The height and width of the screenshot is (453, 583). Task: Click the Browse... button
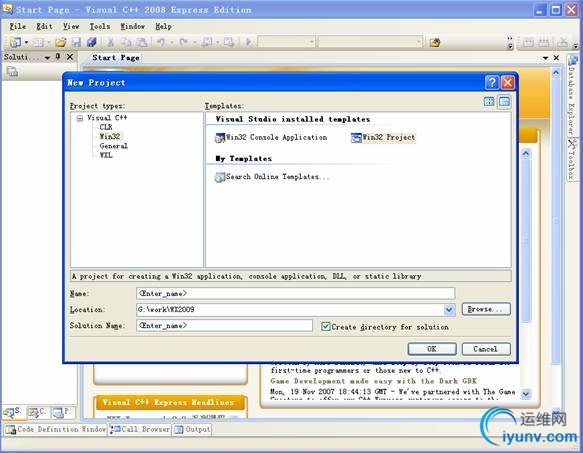pos(486,309)
